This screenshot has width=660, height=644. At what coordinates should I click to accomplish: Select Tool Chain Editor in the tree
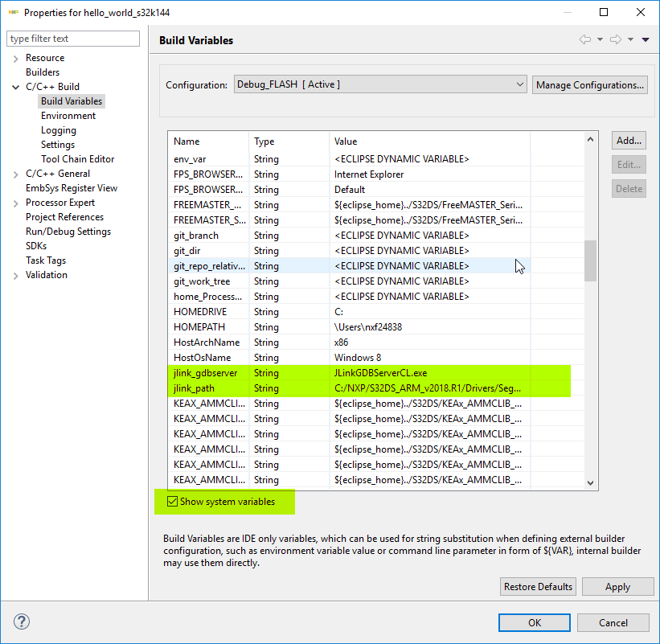point(77,158)
